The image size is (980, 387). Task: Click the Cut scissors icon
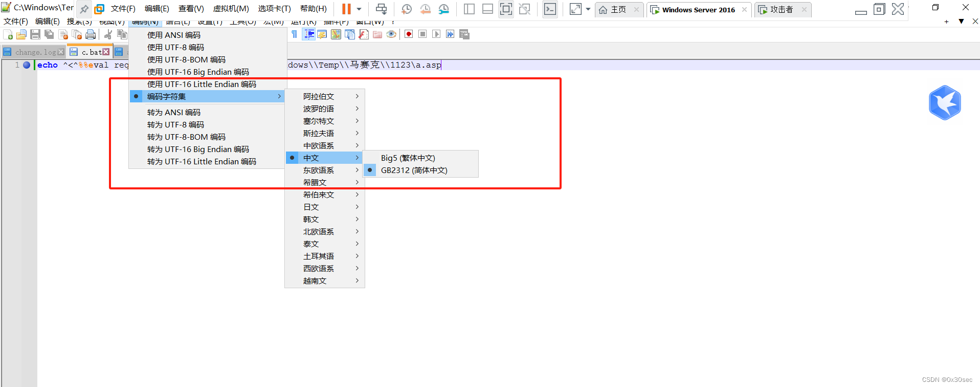point(108,34)
